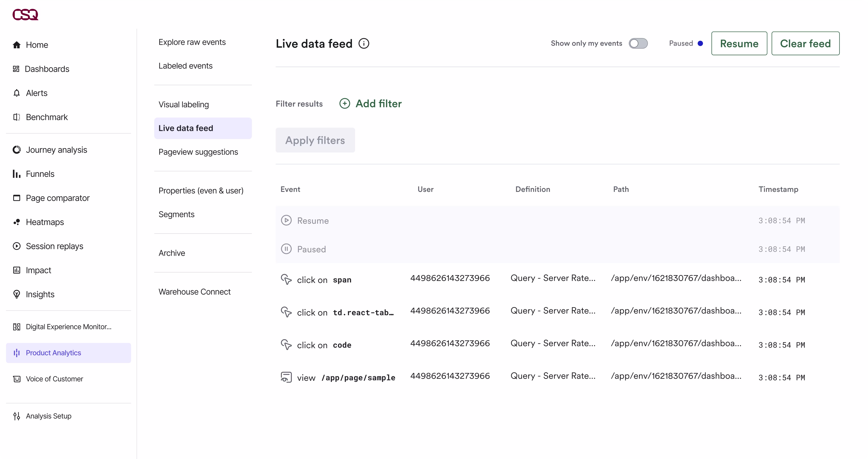
Task: Open Session replays
Action: (55, 246)
